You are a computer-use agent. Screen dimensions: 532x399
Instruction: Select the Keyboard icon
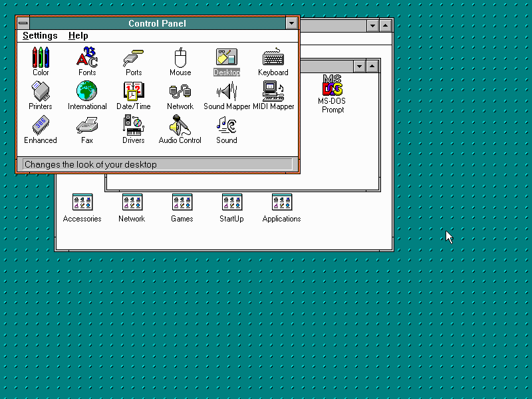(x=273, y=57)
